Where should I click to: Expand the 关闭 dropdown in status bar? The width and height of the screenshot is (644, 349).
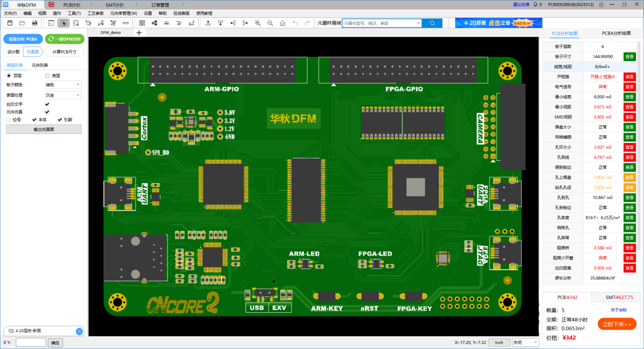525,342
